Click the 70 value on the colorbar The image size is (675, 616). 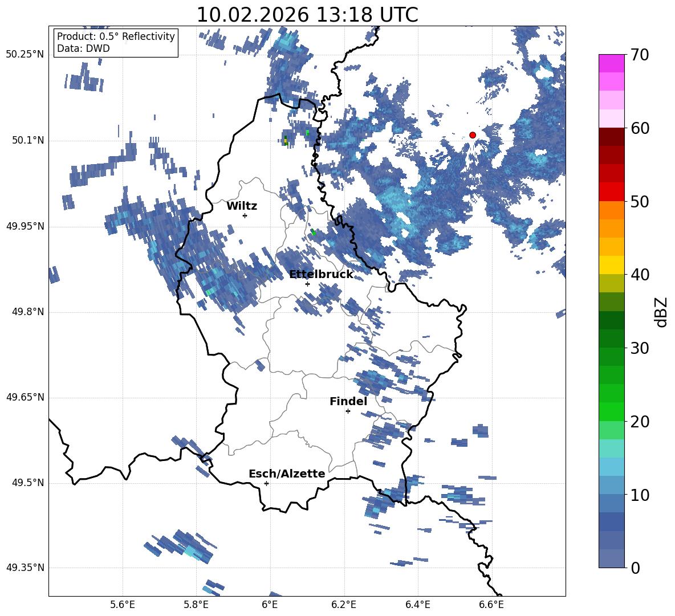click(640, 55)
